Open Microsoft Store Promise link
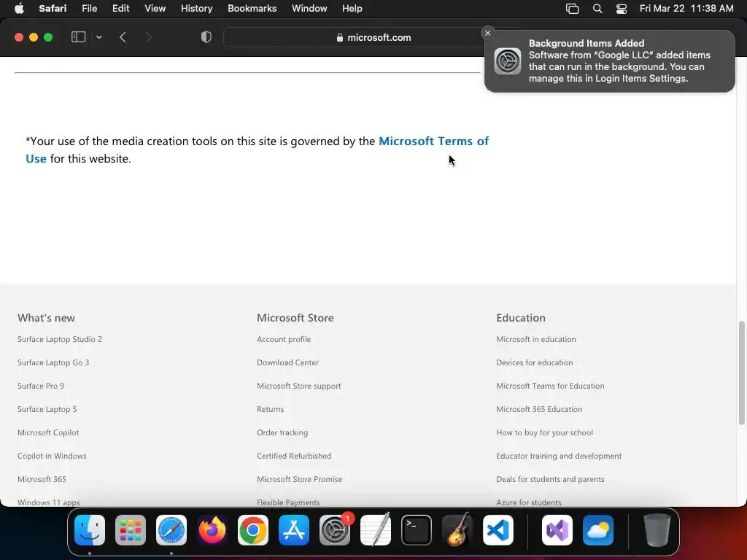Viewport: 747px width, 560px height. click(x=299, y=479)
